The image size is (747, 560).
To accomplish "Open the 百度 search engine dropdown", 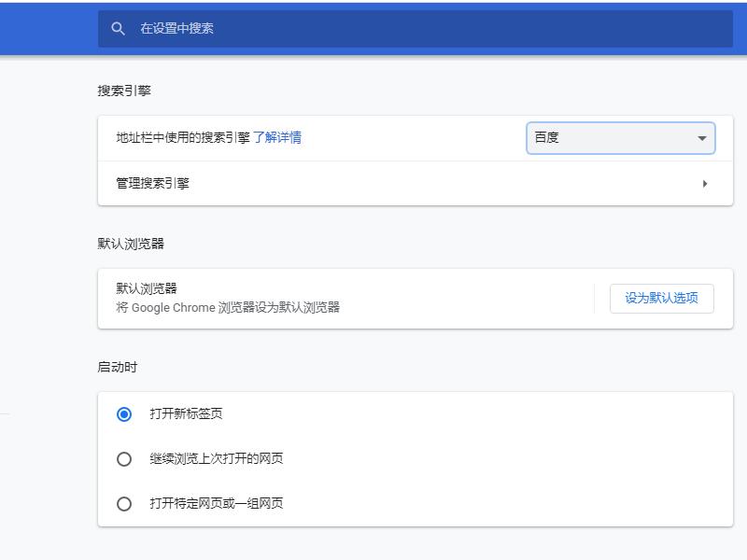I will click(x=620, y=137).
